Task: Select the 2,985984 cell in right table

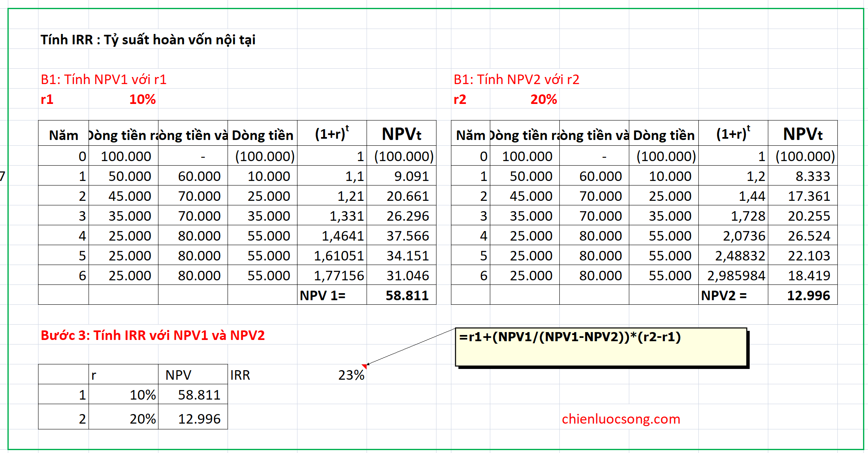Action: (736, 275)
